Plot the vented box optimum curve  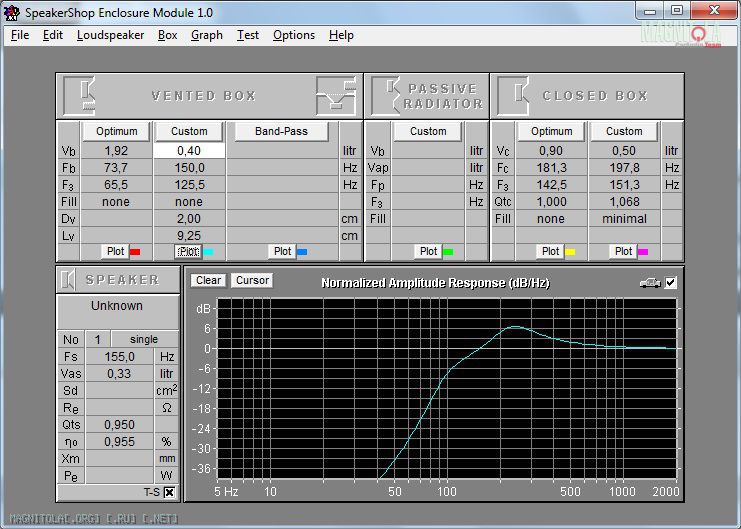point(115,251)
